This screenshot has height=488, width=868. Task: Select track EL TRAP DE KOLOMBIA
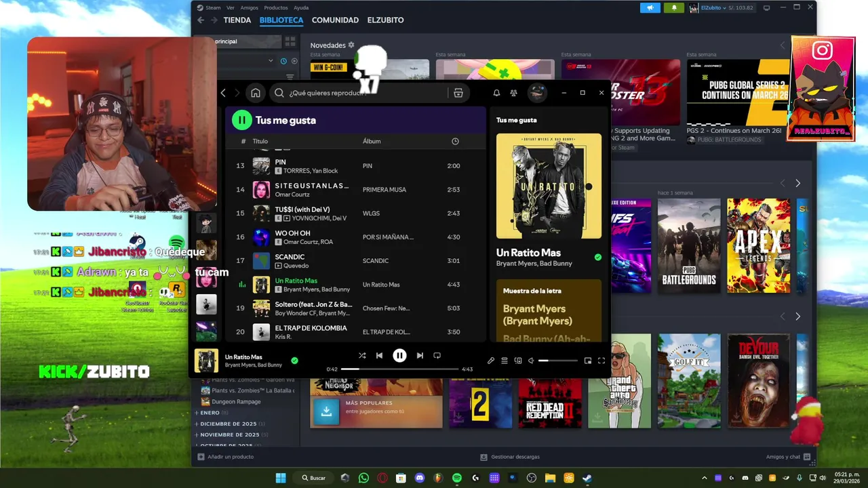pos(356,332)
